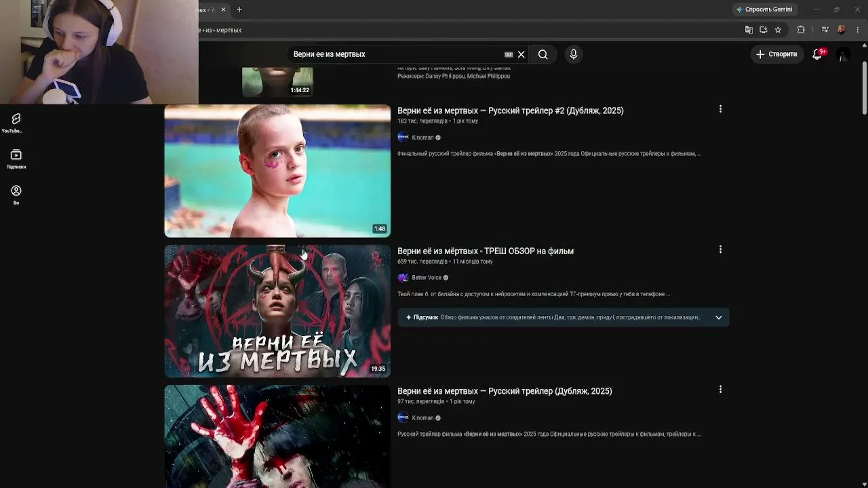Click the description starting 'Финальный русский трейлер'

point(549,154)
